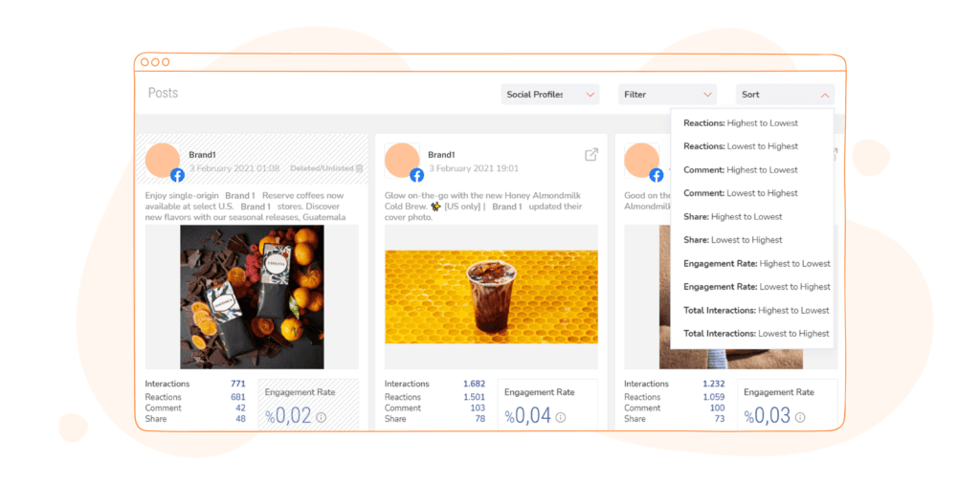
Task: Click Reactions value 1.059
Action: 714,397
